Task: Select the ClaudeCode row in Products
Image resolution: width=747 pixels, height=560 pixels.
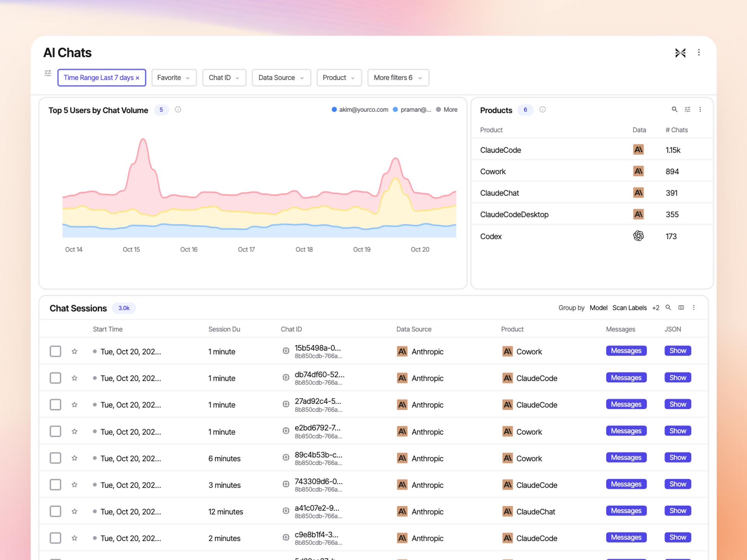Action: point(592,150)
